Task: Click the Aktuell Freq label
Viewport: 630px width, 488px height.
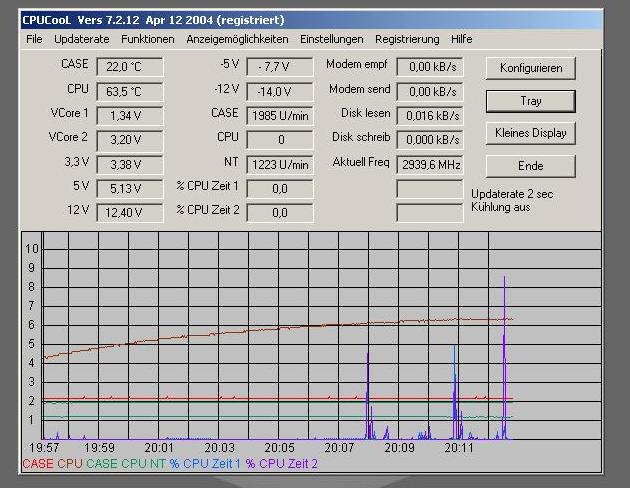Action: tap(361, 162)
